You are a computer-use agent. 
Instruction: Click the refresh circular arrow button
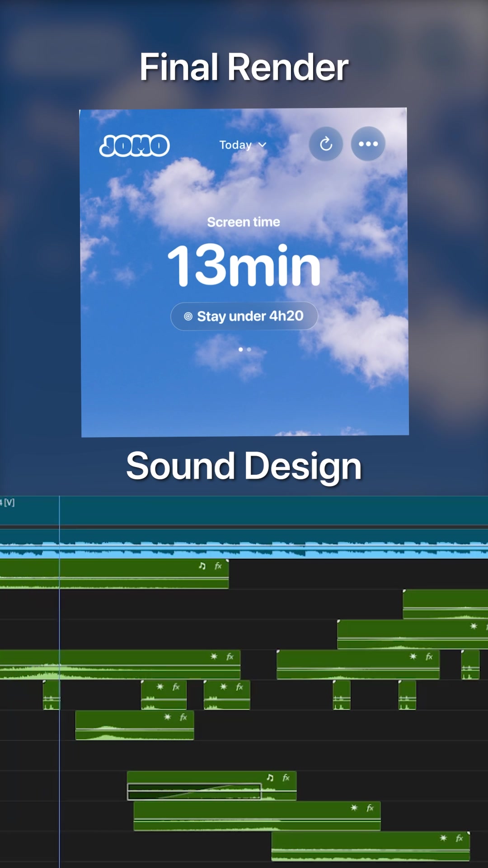coord(326,144)
